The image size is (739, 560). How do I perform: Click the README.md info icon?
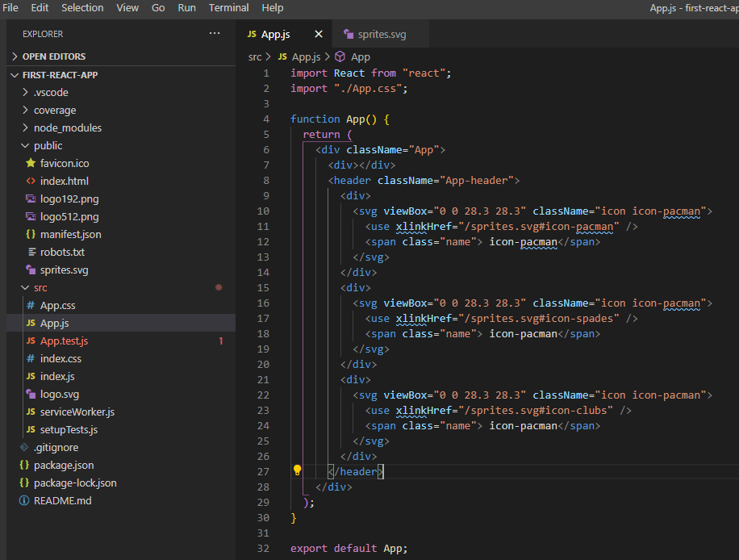24,500
